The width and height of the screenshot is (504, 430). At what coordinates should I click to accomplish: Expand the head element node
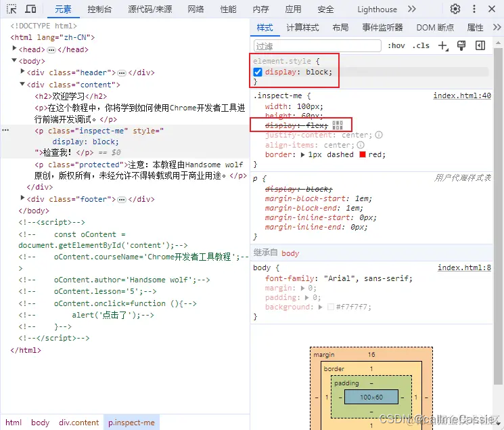click(x=14, y=48)
